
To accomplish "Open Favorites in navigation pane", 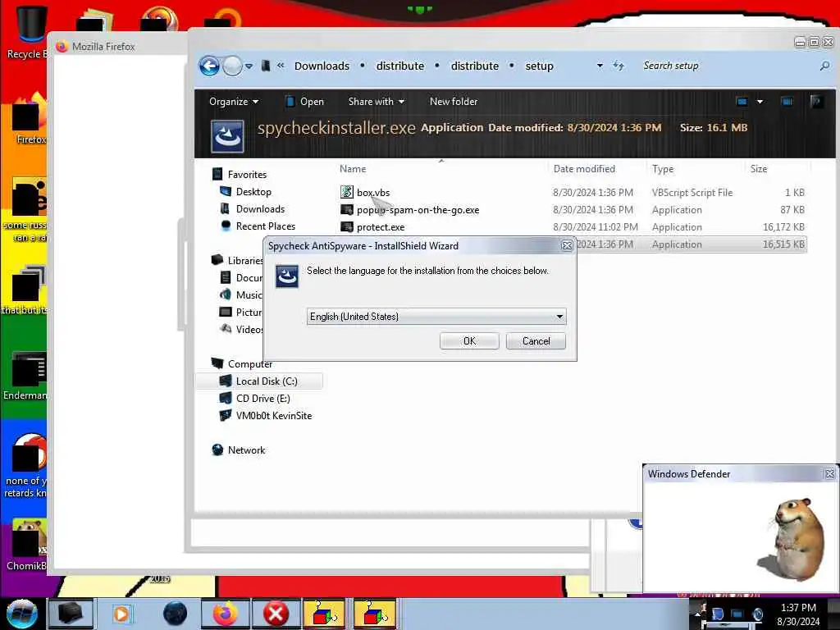I will pos(247,174).
